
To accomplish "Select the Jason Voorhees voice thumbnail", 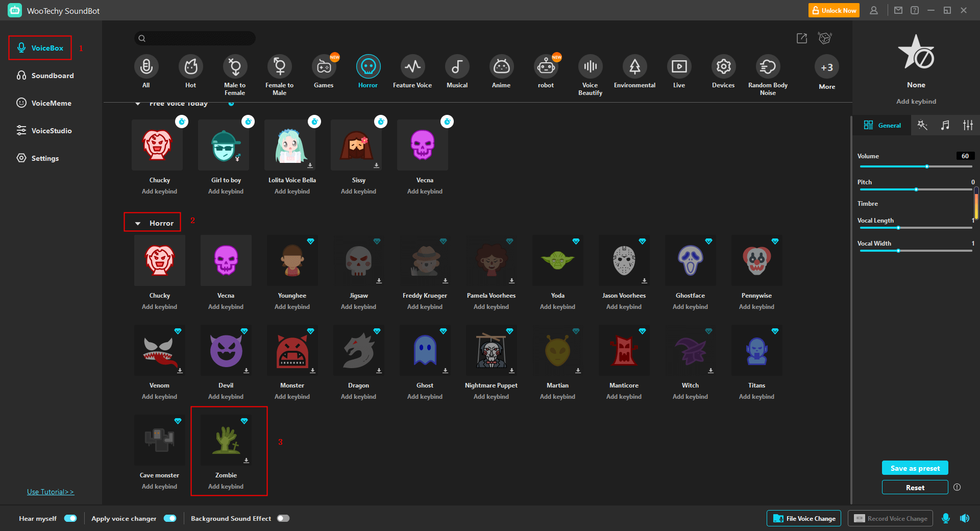I will click(x=624, y=260).
